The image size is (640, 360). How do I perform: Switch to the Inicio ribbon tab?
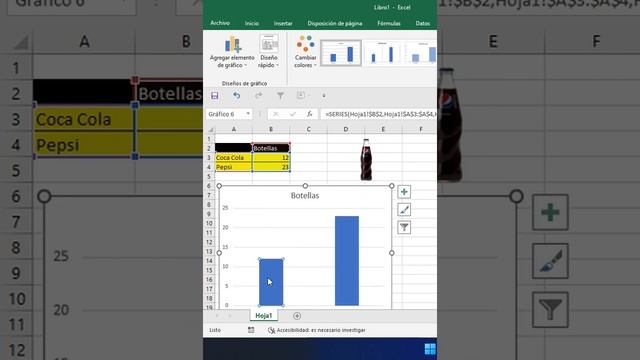[252, 24]
